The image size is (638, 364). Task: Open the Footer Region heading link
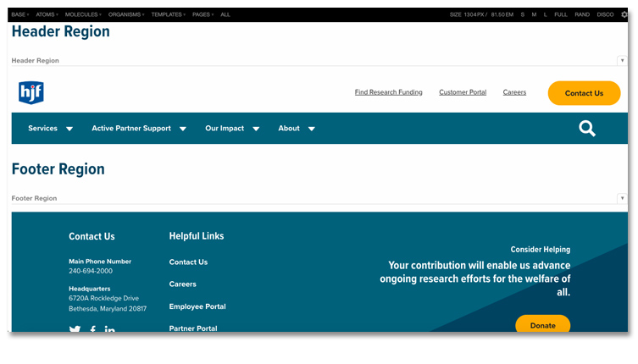[x=58, y=169]
